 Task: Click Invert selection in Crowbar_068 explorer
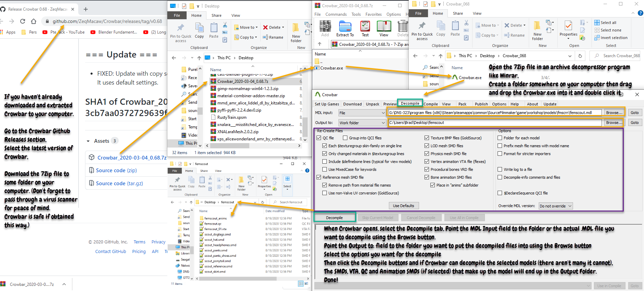[x=611, y=38]
